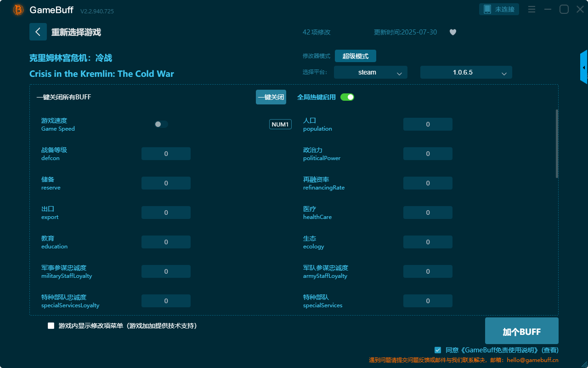The height and width of the screenshot is (368, 588).
Task: Disable the 全局热键启用 toggle
Action: click(x=347, y=97)
